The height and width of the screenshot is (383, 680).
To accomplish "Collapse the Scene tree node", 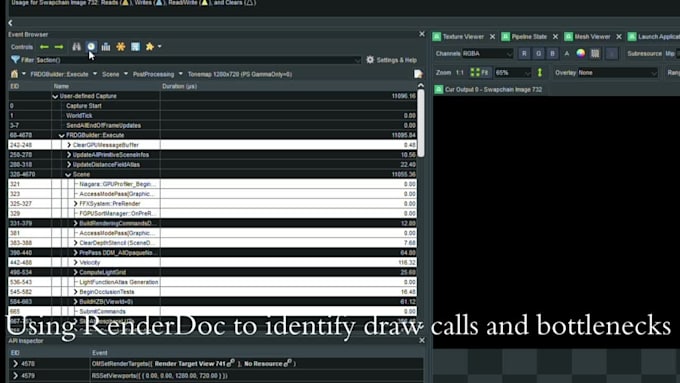I will point(68,174).
